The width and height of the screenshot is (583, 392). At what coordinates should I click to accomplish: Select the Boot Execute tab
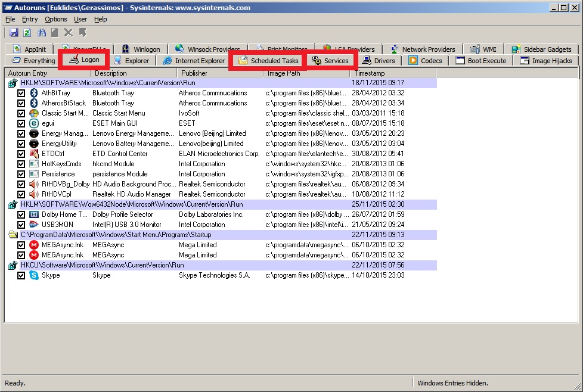pos(481,61)
